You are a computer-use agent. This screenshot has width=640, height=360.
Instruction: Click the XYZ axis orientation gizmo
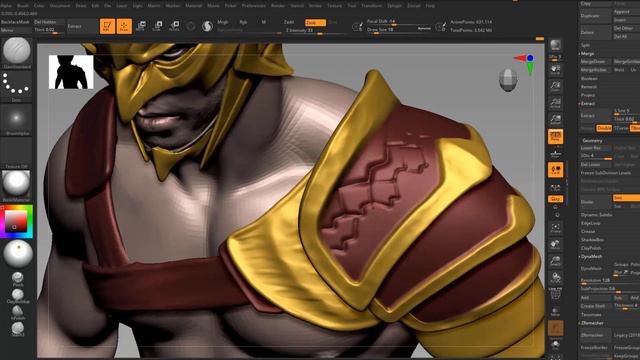[526, 63]
